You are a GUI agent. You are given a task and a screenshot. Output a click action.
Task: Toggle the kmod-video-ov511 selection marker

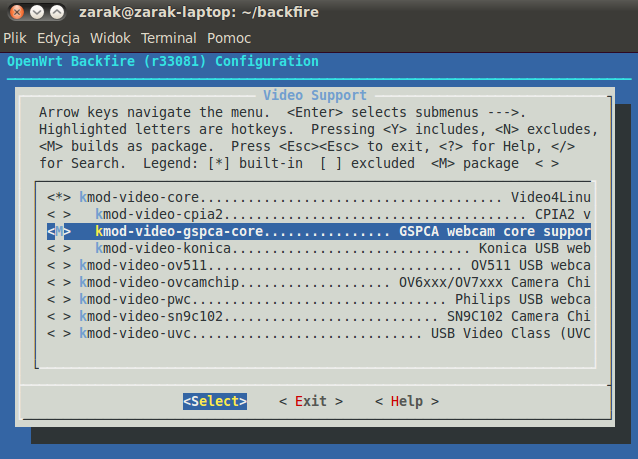coord(59,266)
